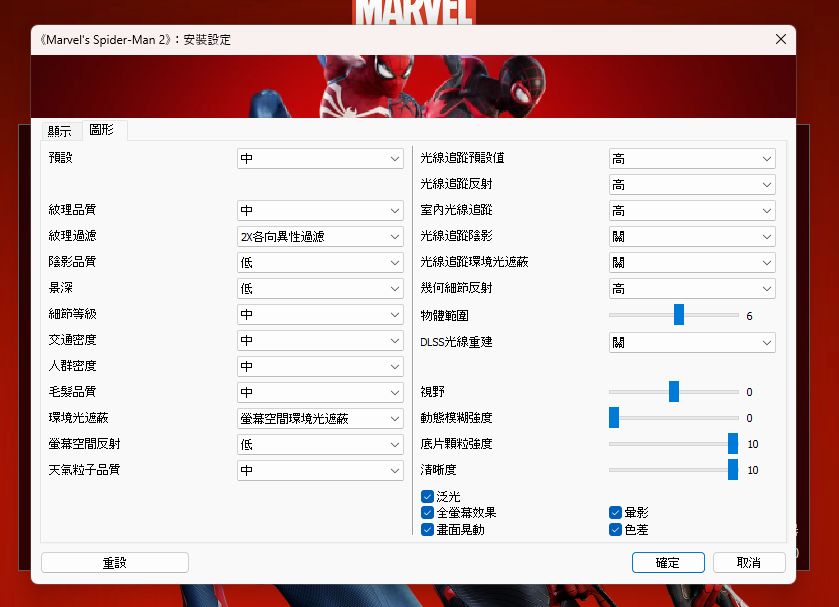Open the 環境光遮蔽 dropdown

tap(320, 419)
